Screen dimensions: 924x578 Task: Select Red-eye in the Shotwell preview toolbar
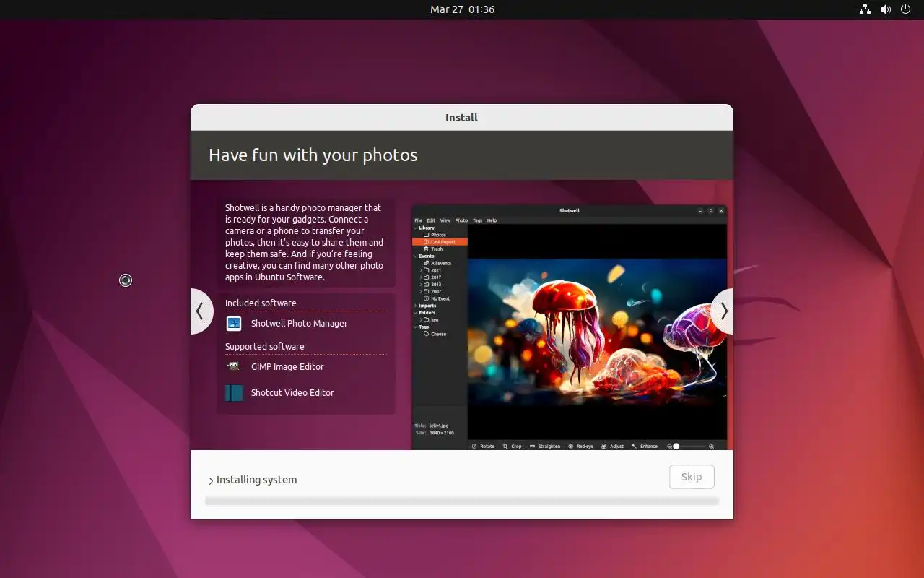point(580,447)
